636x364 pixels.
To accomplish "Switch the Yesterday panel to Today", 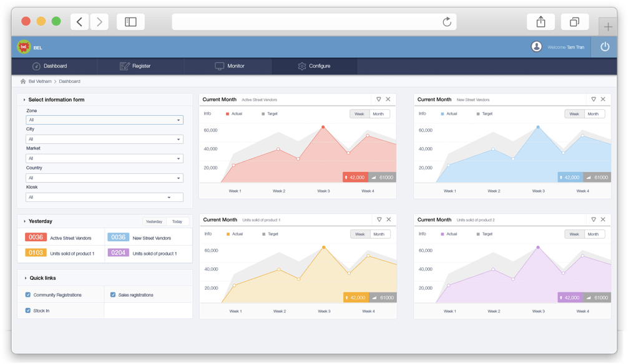I will tap(177, 221).
